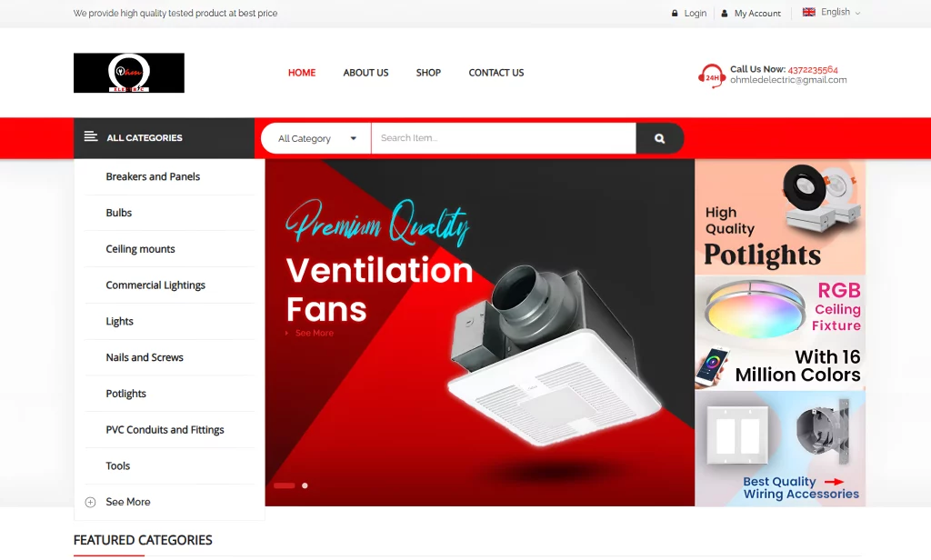The height and width of the screenshot is (560, 931).
Task: Click See More link under Ventilation Fans
Action: [x=314, y=334]
